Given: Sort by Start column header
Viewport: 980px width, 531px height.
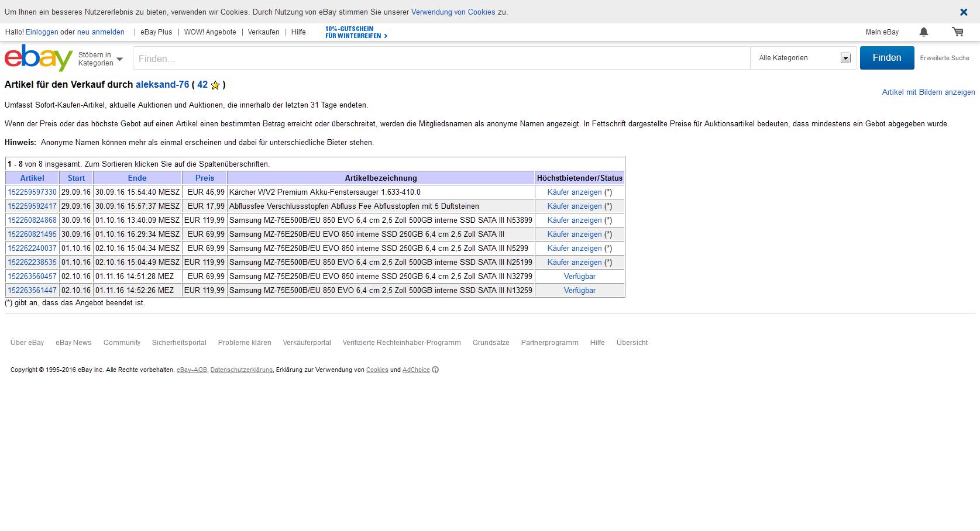Looking at the screenshot, I should tap(76, 178).
